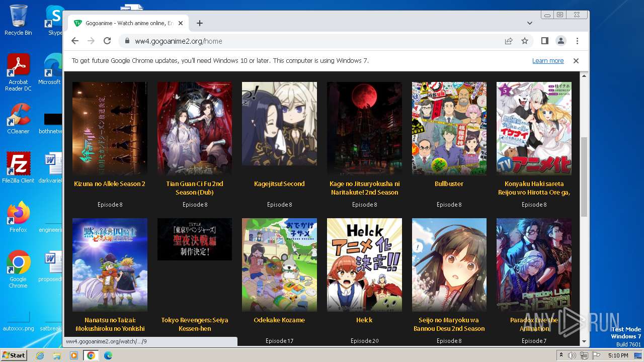
Task: Click the vertical scrollbar thumb
Action: (x=584, y=176)
